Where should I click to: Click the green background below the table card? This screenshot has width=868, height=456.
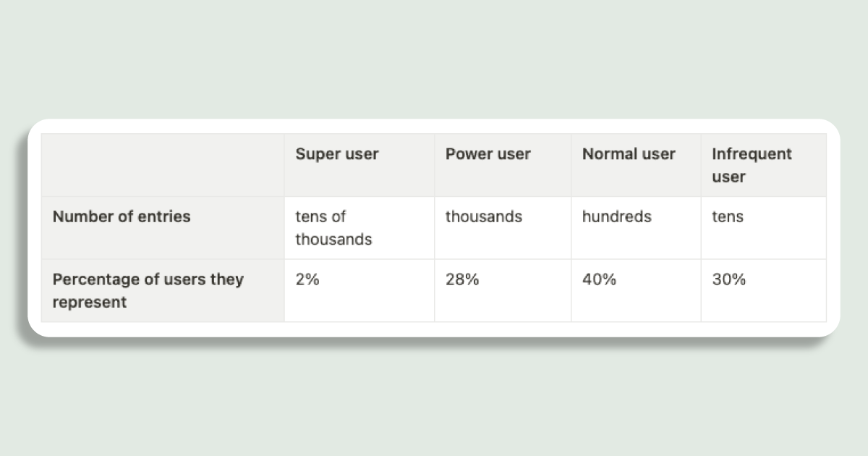(434, 398)
